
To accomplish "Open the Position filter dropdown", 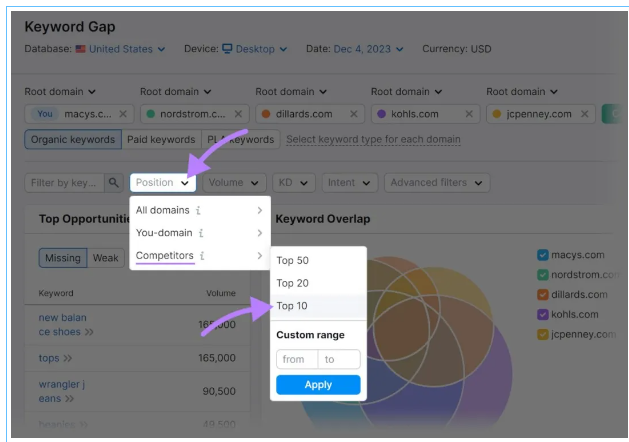I will pos(163,183).
